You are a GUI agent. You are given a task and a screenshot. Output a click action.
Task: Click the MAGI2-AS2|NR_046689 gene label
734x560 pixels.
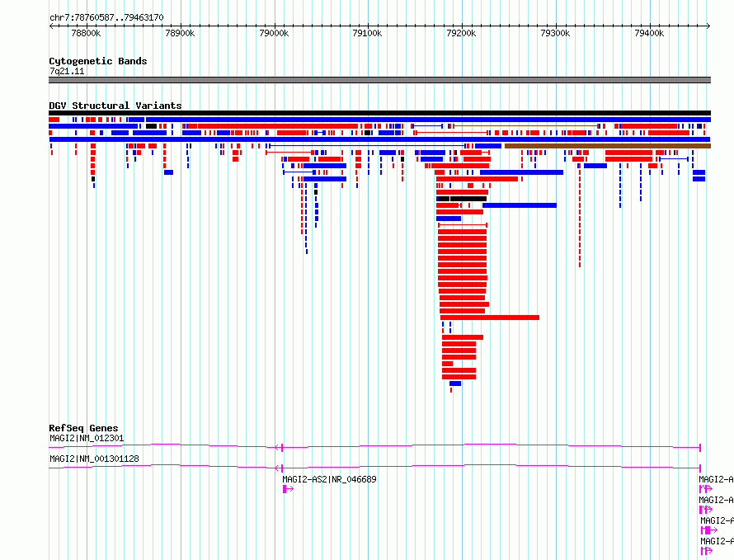[x=329, y=479]
